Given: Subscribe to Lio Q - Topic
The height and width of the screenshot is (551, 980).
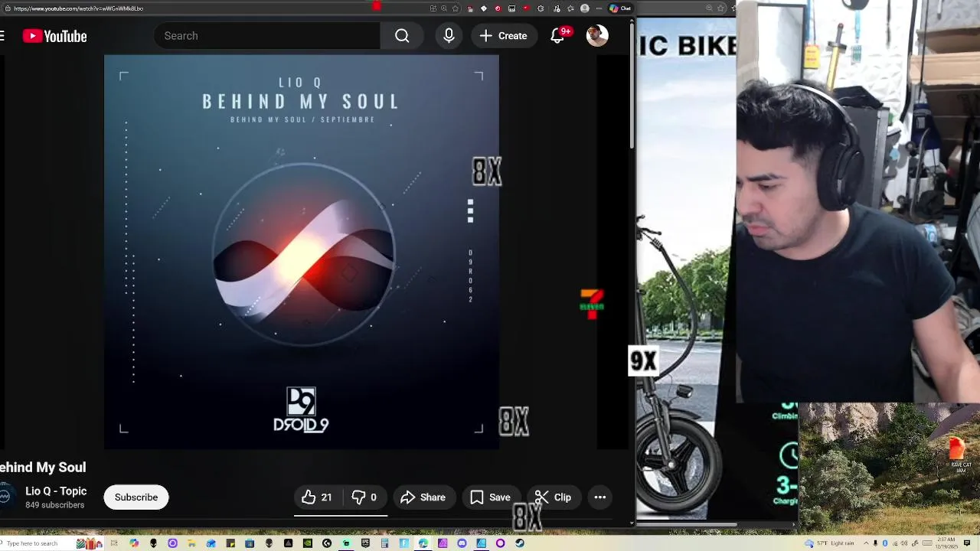Looking at the screenshot, I should [136, 497].
